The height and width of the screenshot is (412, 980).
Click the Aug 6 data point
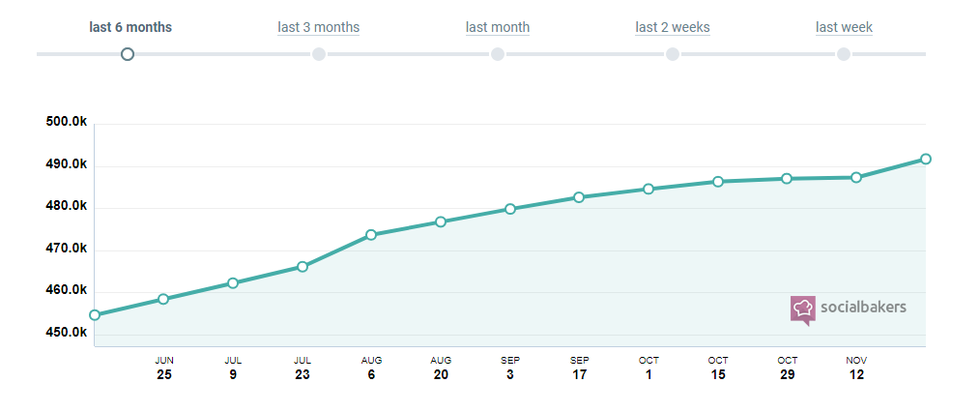(x=371, y=235)
